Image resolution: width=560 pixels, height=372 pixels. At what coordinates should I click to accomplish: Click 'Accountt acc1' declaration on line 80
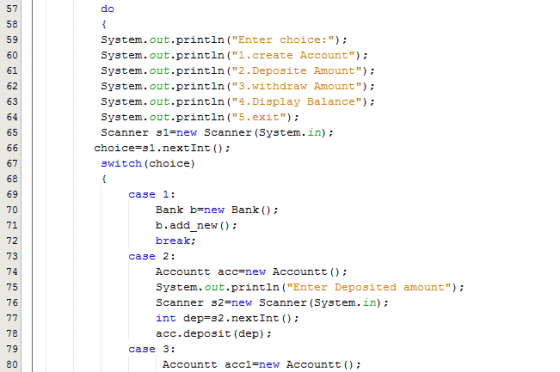pos(261,365)
